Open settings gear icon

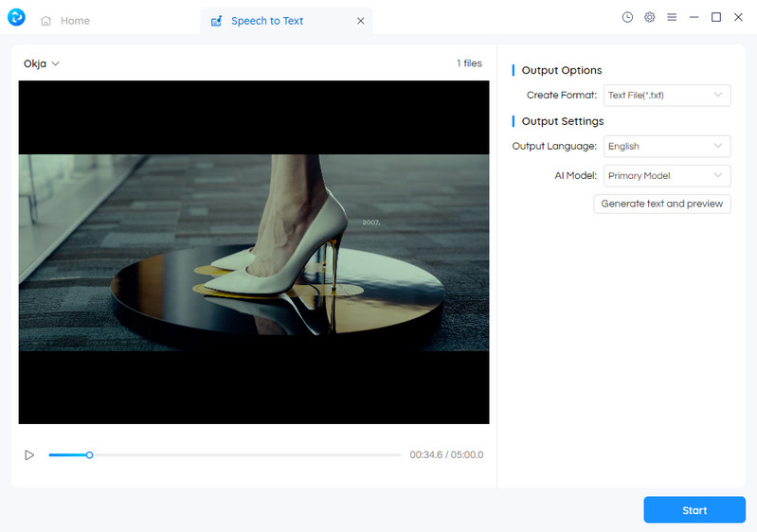click(x=649, y=17)
